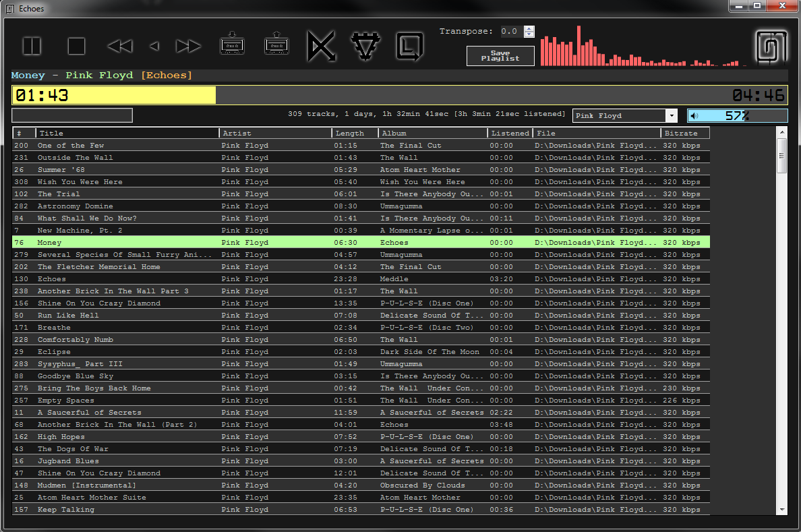
Task: Skip ahead with the double-arrow next button
Action: coord(188,46)
